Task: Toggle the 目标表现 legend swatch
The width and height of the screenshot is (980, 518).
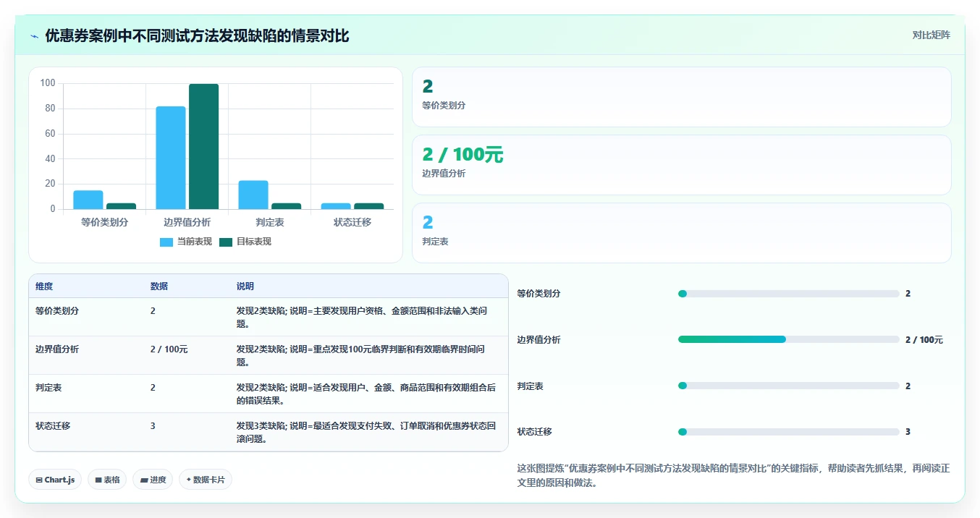Action: 226,242
